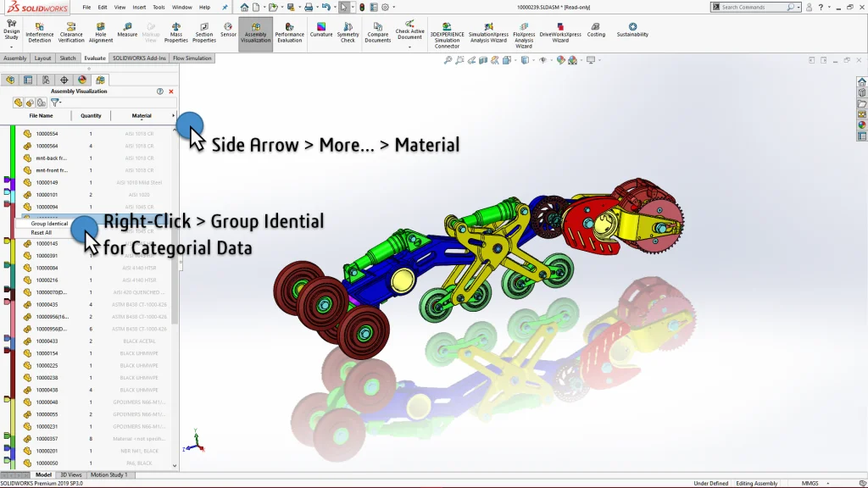The width and height of the screenshot is (868, 488).
Task: Expand the Options gear dropdown arrow
Action: 393,7
